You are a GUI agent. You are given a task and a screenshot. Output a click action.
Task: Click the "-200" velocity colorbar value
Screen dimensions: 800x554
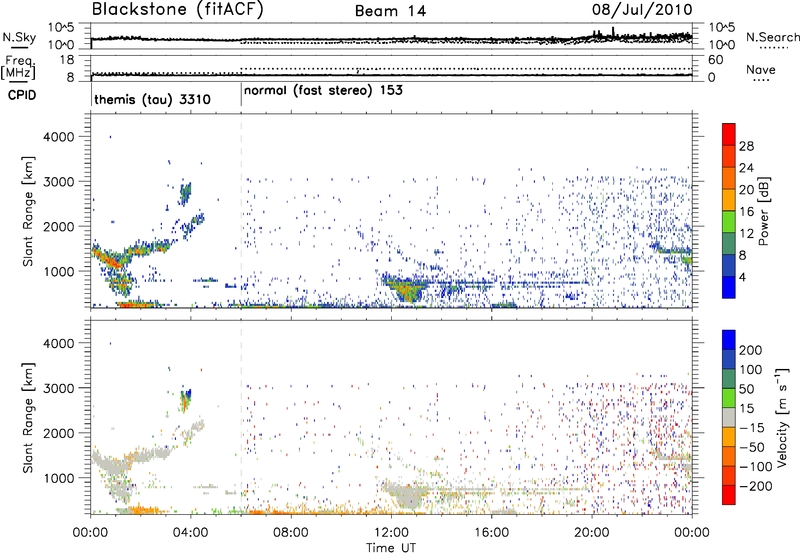756,486
